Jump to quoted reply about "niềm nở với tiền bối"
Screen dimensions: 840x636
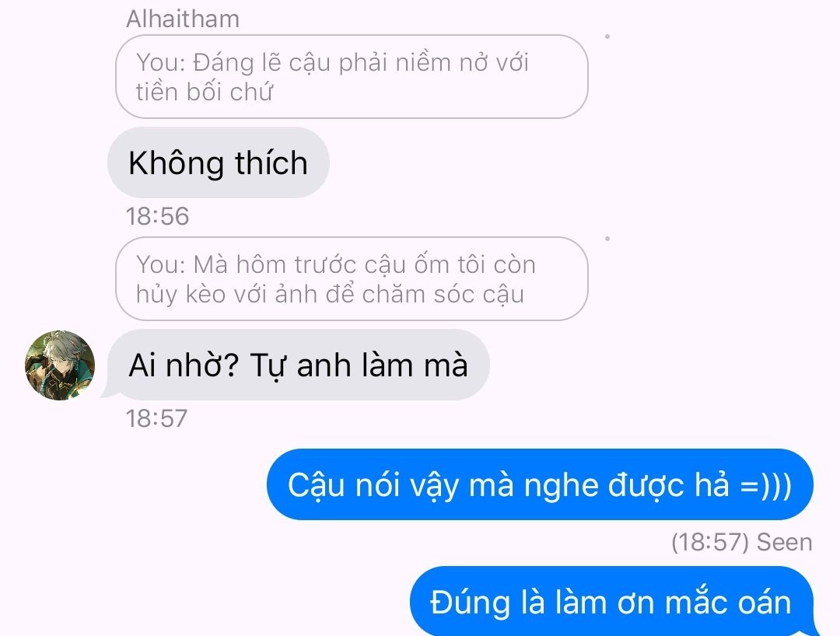click(x=352, y=76)
